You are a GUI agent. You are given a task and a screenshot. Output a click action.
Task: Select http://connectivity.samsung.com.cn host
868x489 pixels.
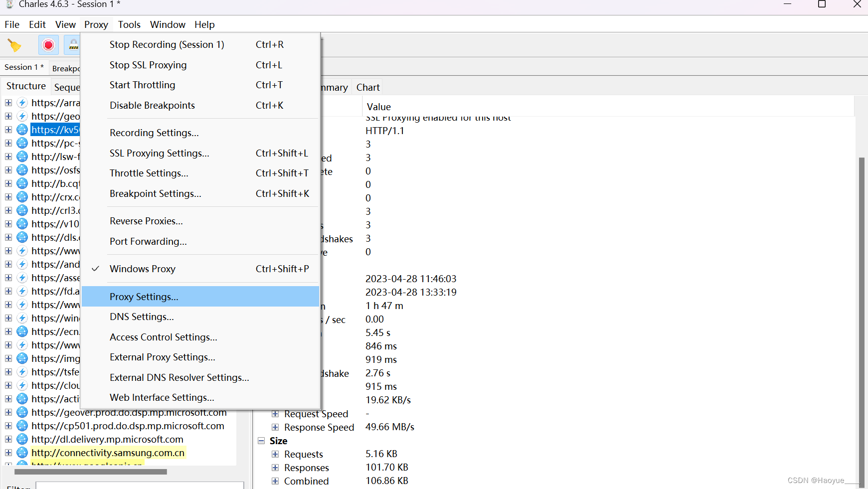108,453
